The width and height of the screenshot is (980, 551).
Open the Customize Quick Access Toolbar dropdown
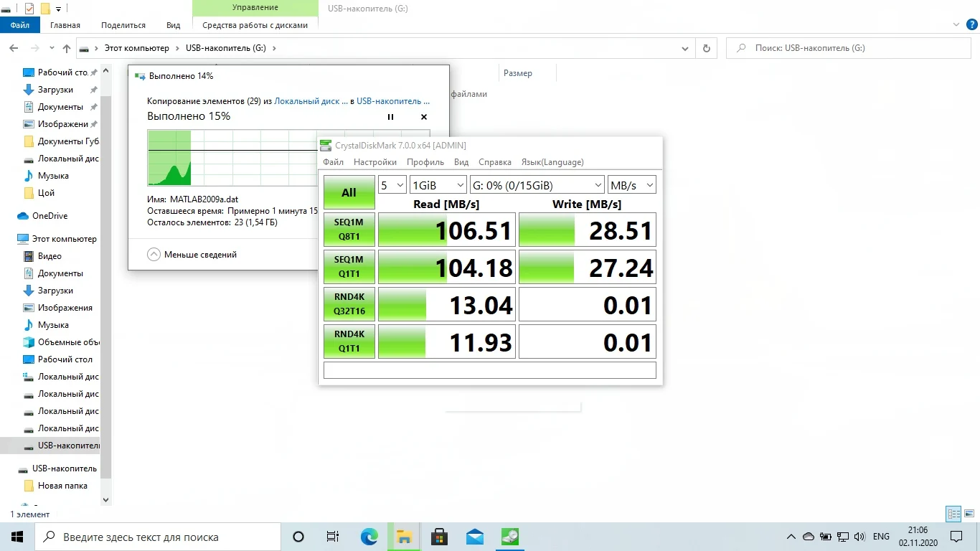coord(59,9)
